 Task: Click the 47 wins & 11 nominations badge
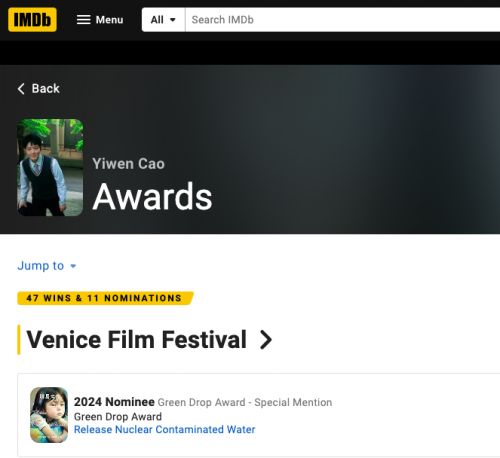pyautogui.click(x=105, y=298)
